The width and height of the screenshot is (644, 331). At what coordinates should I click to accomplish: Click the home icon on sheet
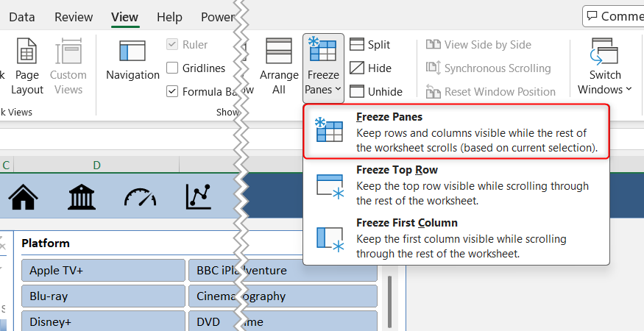tap(23, 196)
